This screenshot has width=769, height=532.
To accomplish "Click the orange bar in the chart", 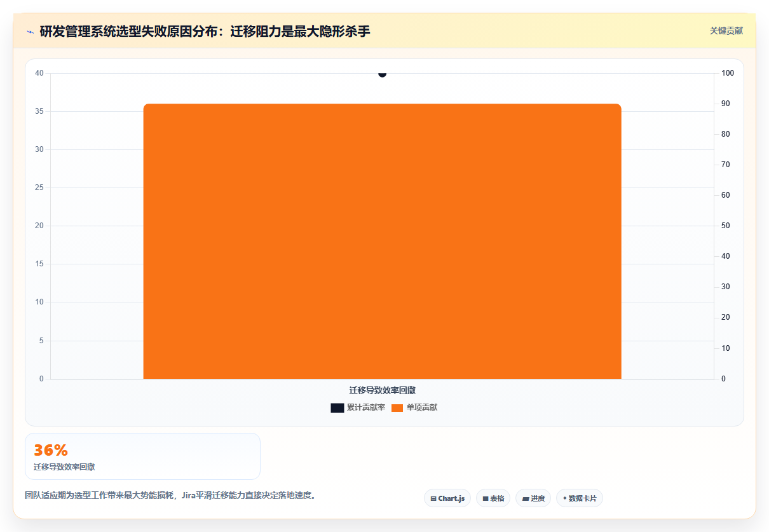I will pos(382,241).
